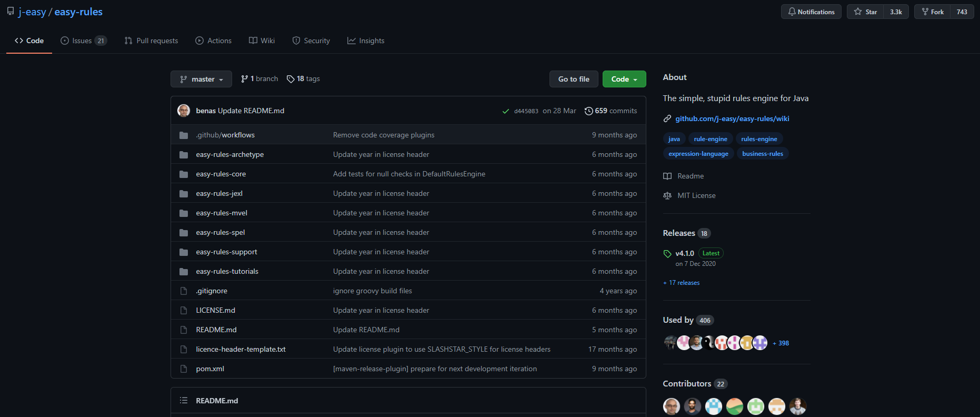The height and width of the screenshot is (417, 980).
Task: Open the Pull requests tab
Action: point(151,41)
